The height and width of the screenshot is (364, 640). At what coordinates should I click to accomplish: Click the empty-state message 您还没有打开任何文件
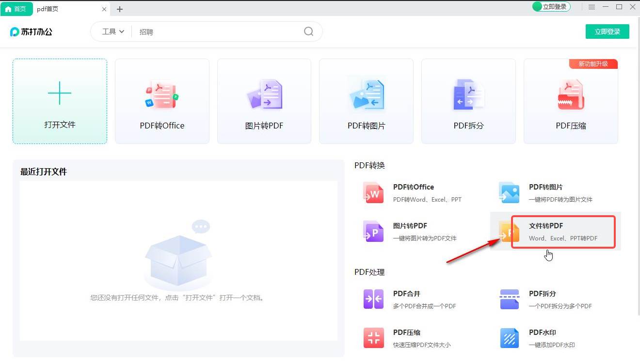[178, 298]
